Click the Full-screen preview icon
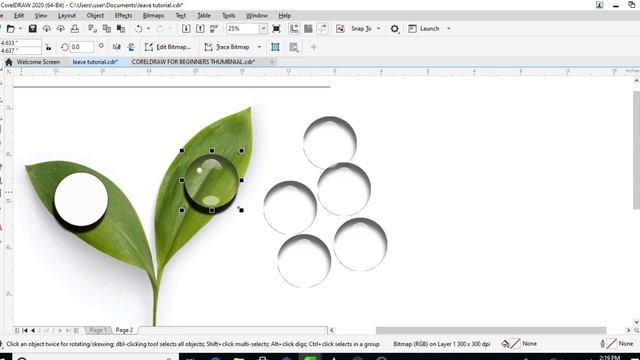Screen dimensions: 640x360 [276, 29]
